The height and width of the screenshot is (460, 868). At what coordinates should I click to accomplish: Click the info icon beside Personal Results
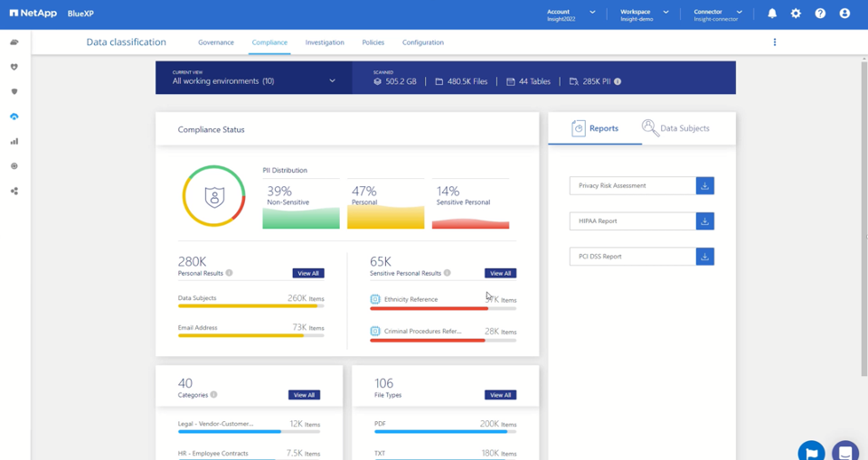[229, 273]
